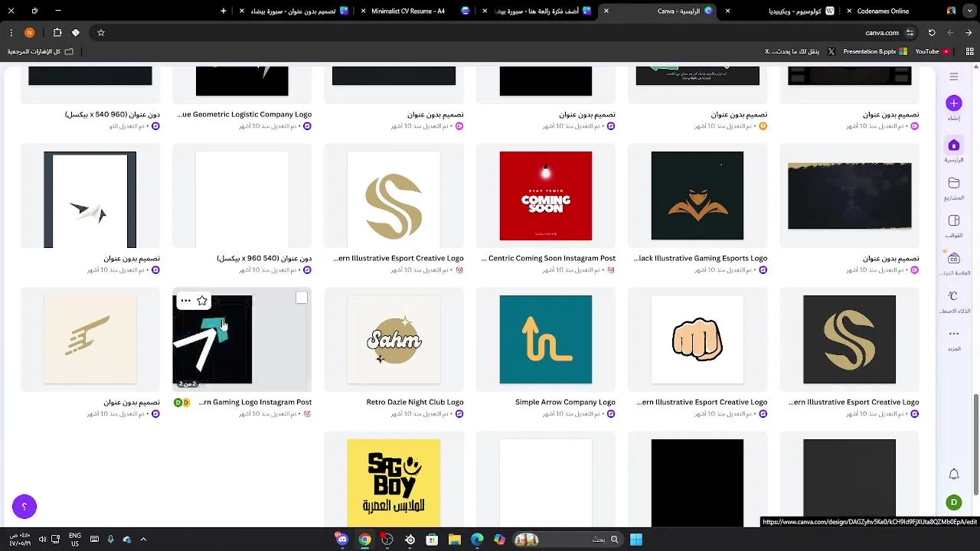Open the black bat gaming esports logo thumbnail

697,196
